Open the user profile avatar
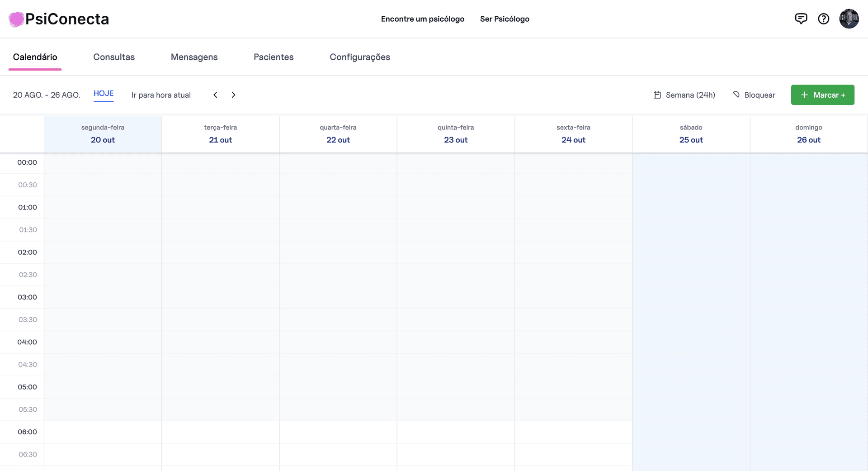This screenshot has height=471, width=868. [849, 19]
